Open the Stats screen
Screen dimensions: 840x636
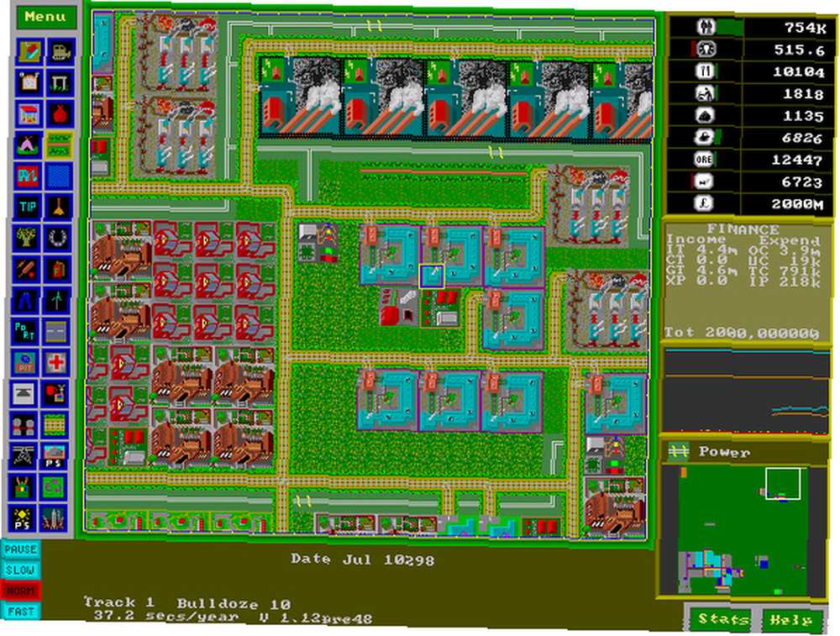coord(722,620)
